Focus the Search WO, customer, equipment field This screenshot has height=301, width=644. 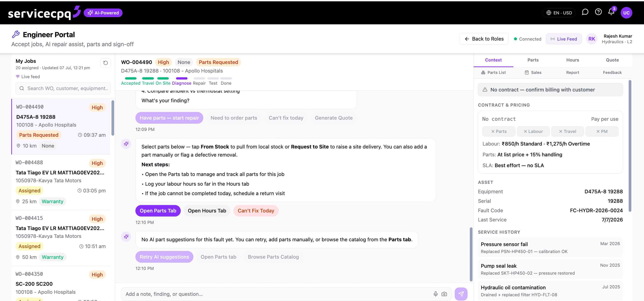pyautogui.click(x=63, y=88)
